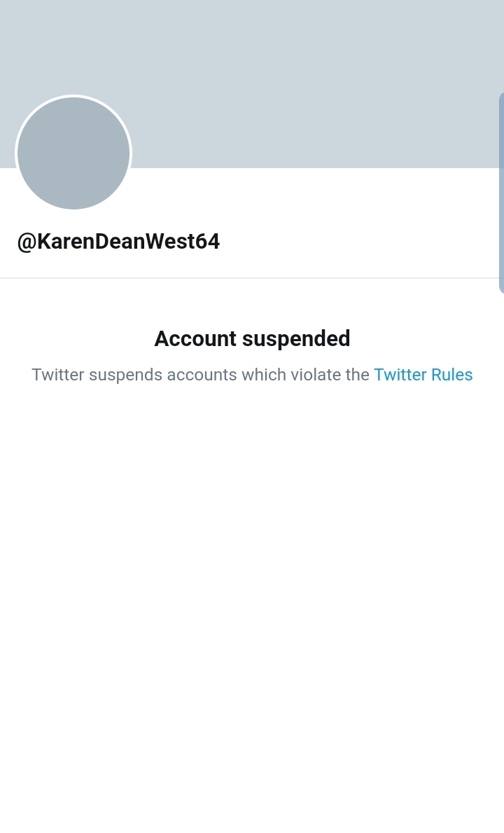
Task: Click the circular profile avatar placeholder
Action: click(73, 153)
